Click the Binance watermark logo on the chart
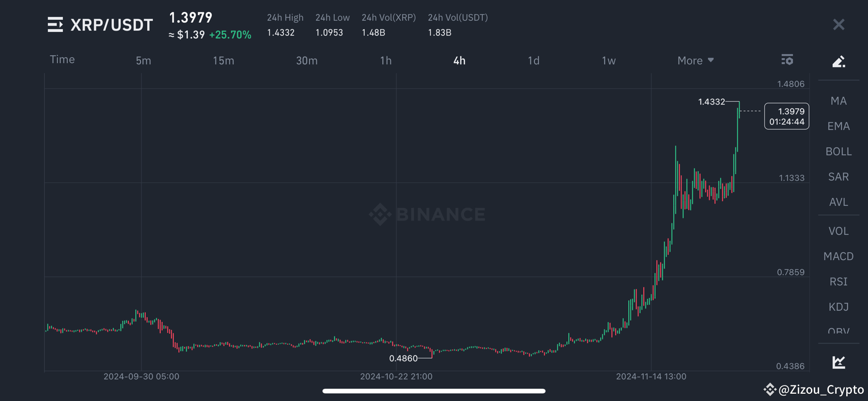 click(x=426, y=214)
